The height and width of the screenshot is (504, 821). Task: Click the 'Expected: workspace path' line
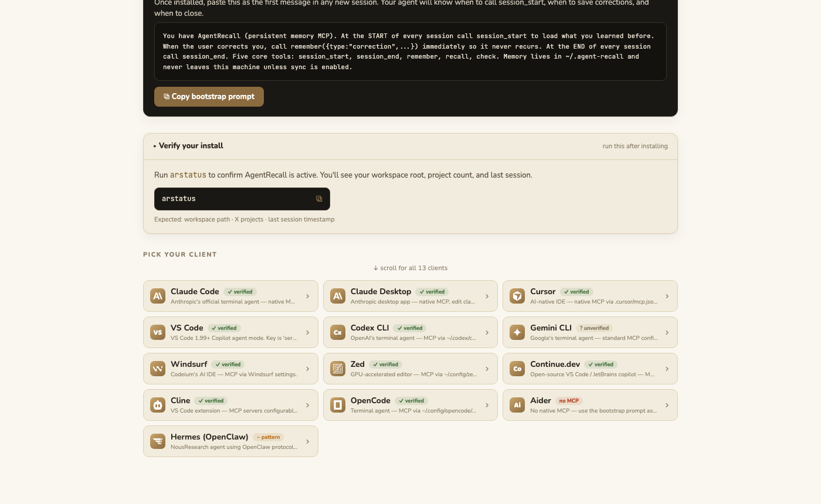click(x=244, y=219)
